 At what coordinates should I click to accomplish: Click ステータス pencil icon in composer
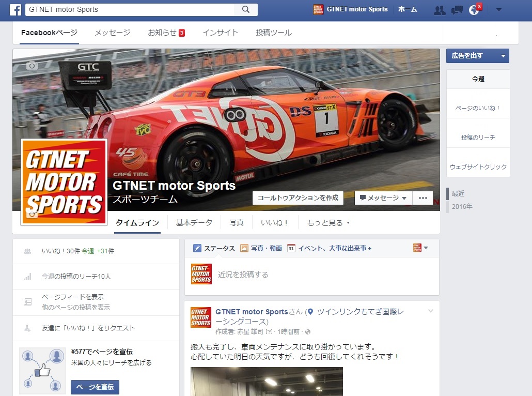[x=197, y=248]
